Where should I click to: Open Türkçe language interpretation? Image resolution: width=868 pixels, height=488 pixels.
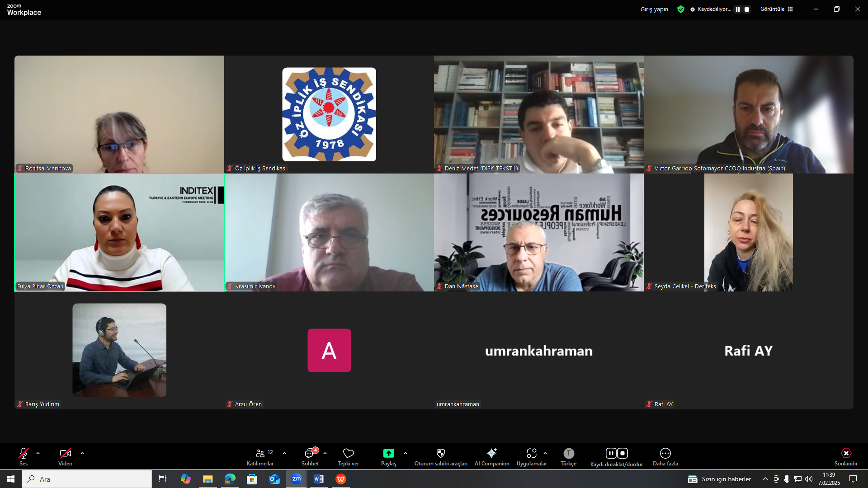tap(569, 456)
